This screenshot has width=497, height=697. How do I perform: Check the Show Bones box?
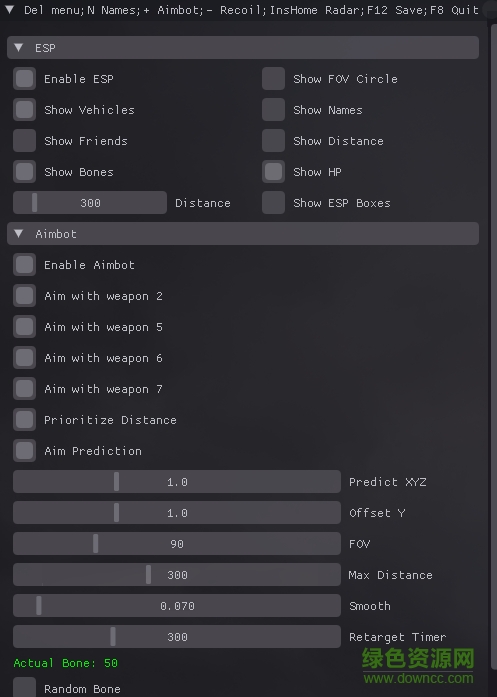pyautogui.click(x=24, y=172)
